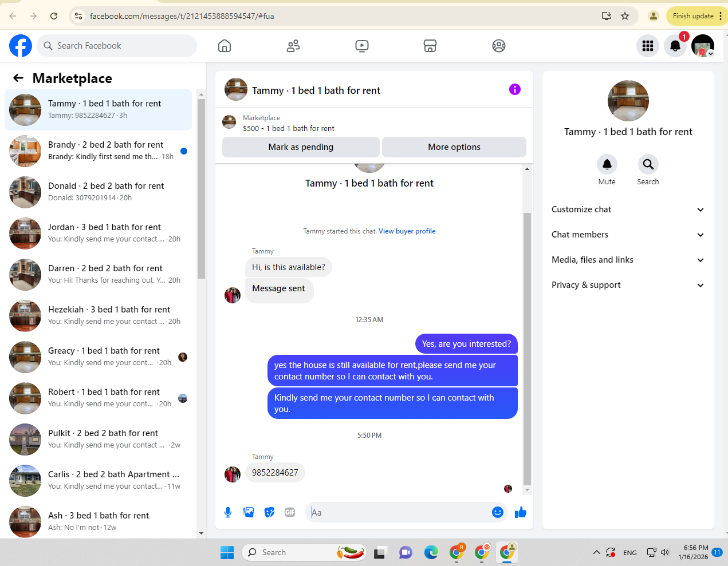Open Brandy 2 bed 2 bath conversation
Viewport: 728px width, 566px height.
click(99, 151)
